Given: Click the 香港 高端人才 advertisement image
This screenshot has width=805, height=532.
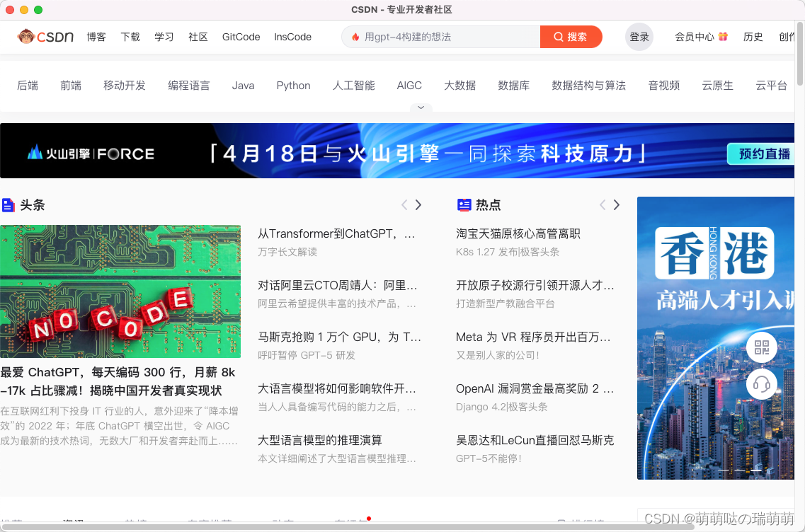Looking at the screenshot, I should tap(716, 338).
